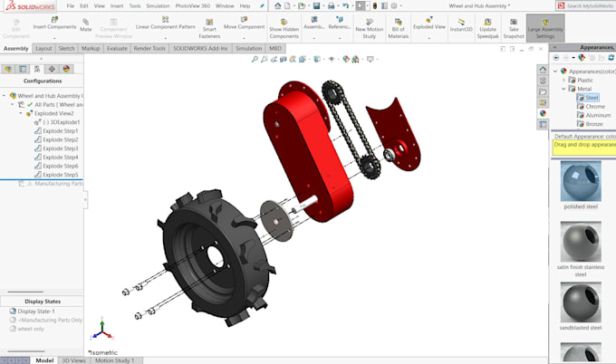
Task: Activate Display State-1
Action: pos(32,311)
